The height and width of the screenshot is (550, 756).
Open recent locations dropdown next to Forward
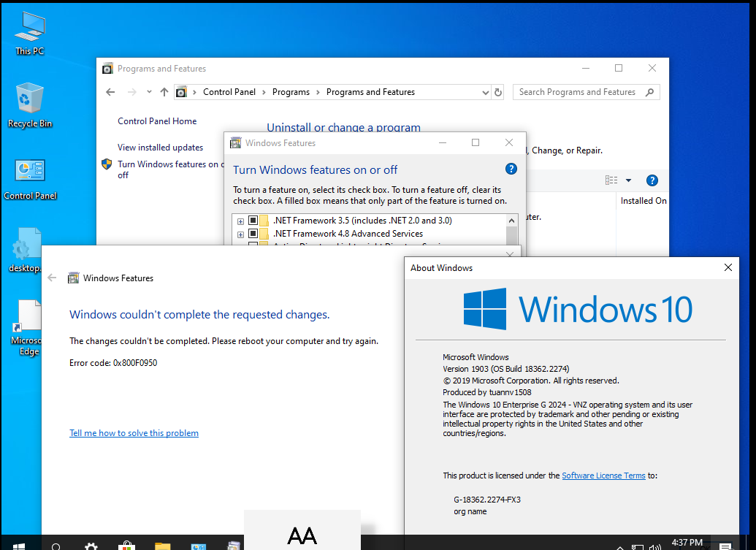(149, 91)
